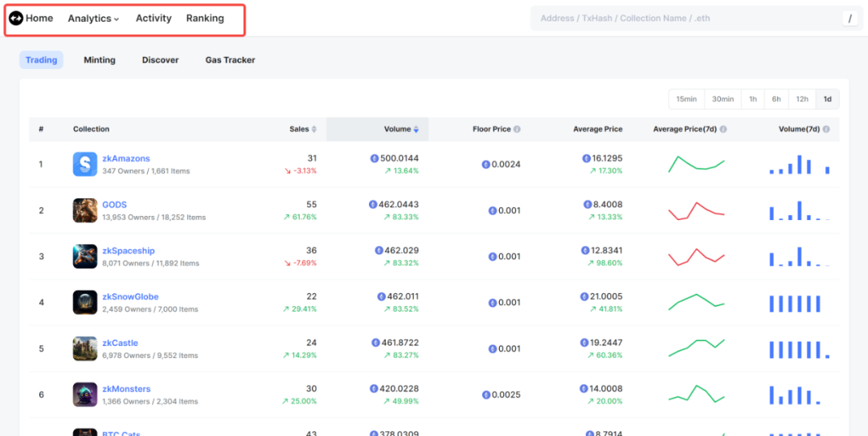This screenshot has height=436, width=868.
Task: Click the Floor Price column header
Action: pyautogui.click(x=492, y=129)
